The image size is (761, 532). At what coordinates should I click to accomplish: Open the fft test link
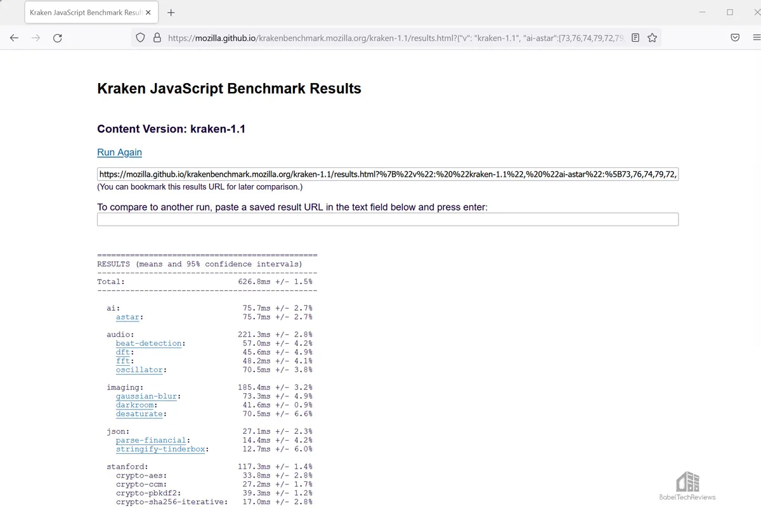(122, 361)
